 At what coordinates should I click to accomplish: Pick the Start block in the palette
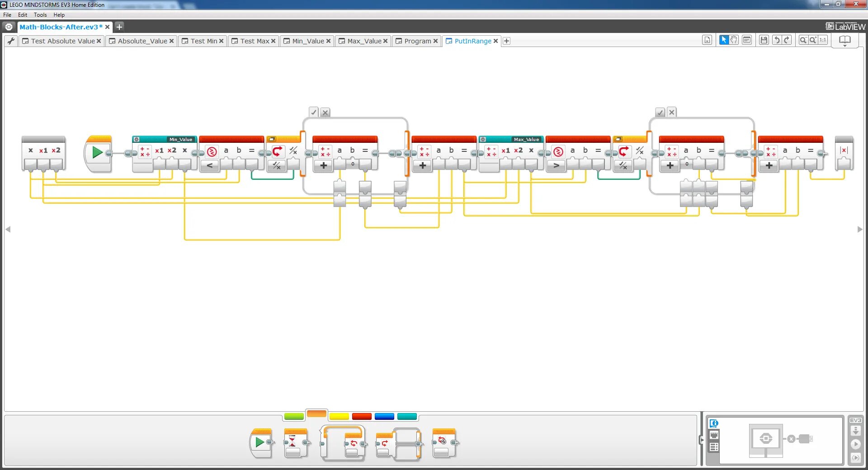point(261,443)
